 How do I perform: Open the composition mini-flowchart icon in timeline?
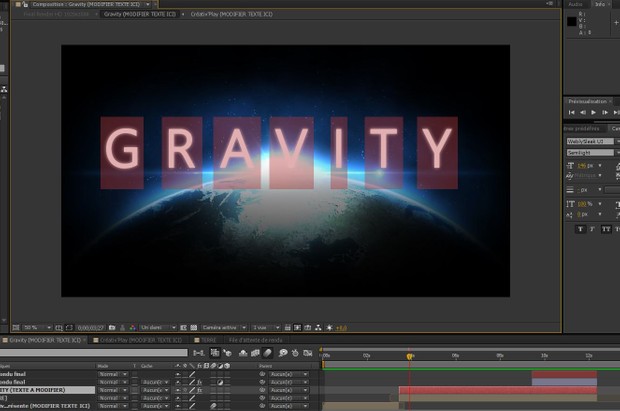198,353
